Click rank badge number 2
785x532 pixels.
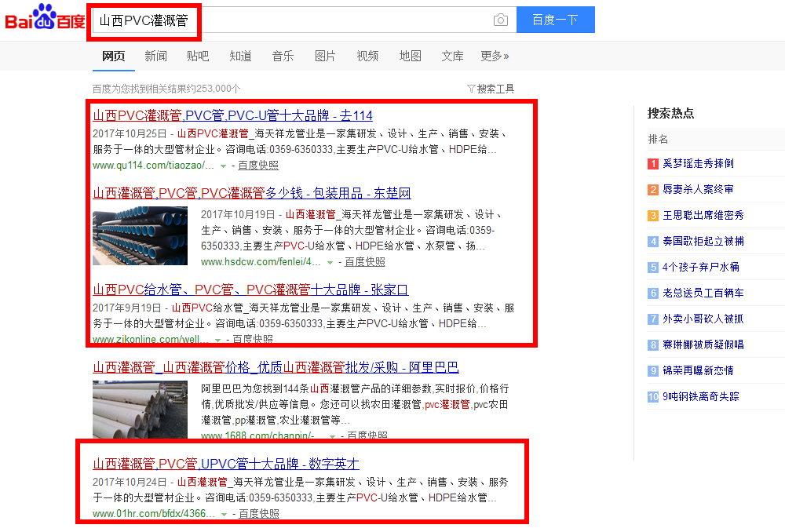point(653,190)
